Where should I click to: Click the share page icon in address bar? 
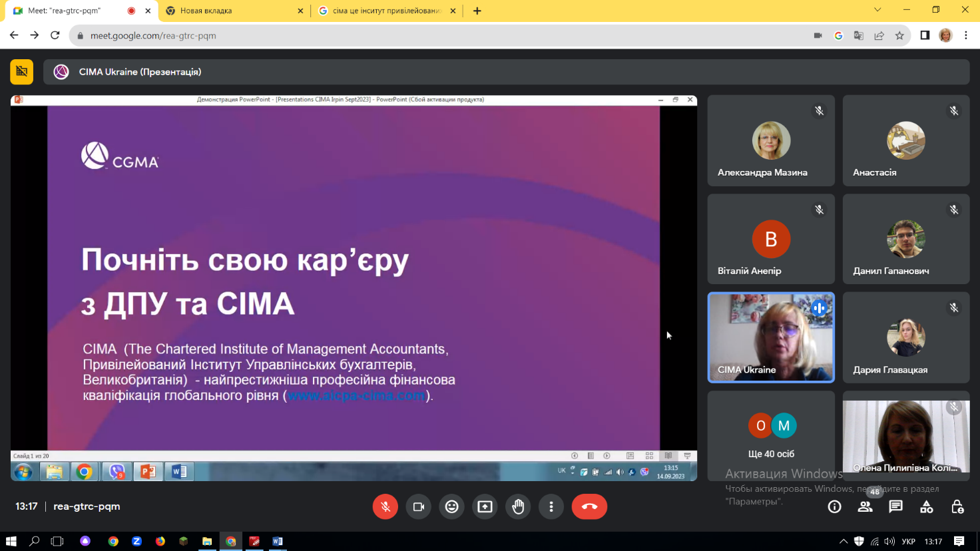(x=879, y=36)
